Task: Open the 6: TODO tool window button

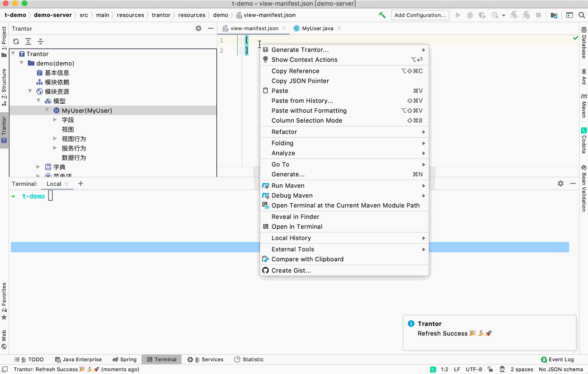Action: 29,359
